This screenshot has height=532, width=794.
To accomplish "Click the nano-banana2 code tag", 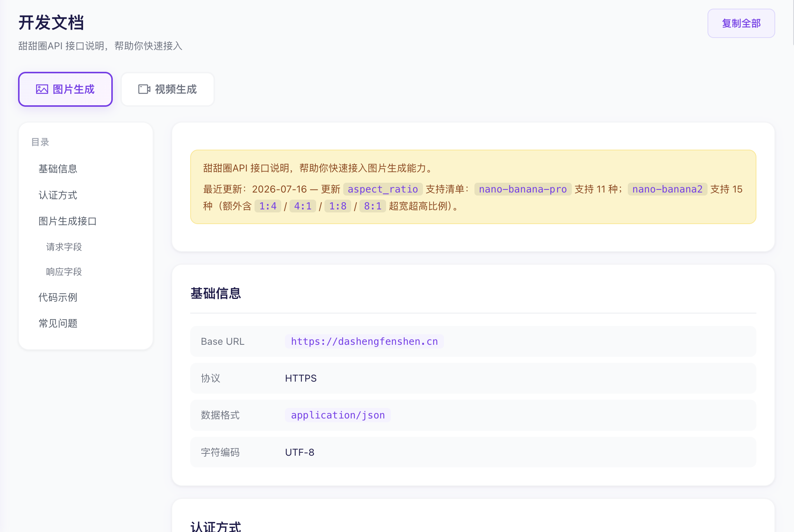I will pyautogui.click(x=667, y=189).
